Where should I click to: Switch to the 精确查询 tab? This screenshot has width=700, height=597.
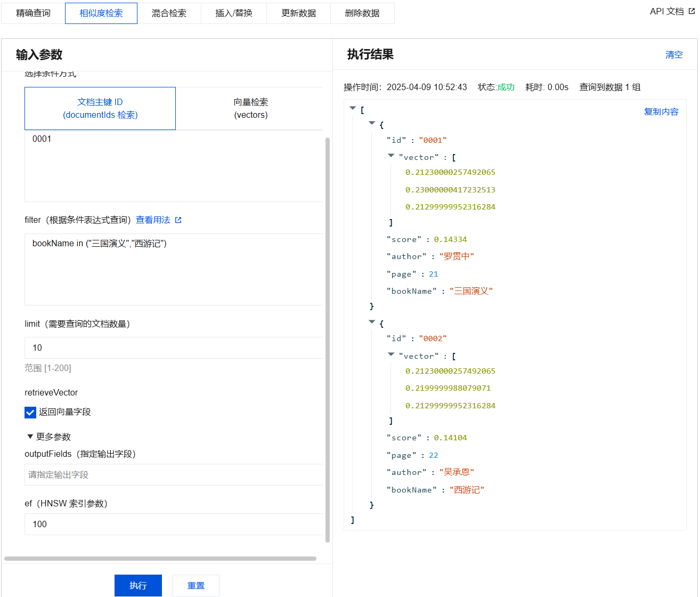pyautogui.click(x=33, y=13)
